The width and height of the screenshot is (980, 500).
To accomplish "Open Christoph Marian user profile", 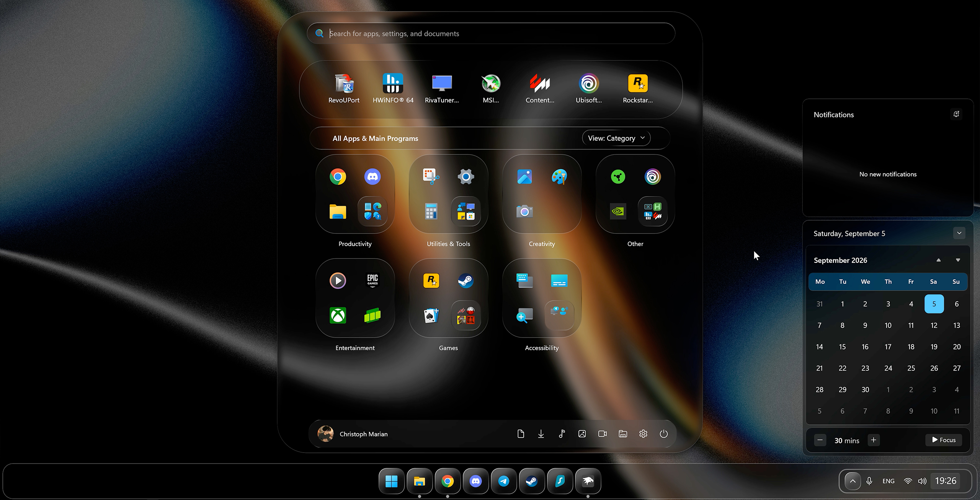I will pyautogui.click(x=353, y=434).
